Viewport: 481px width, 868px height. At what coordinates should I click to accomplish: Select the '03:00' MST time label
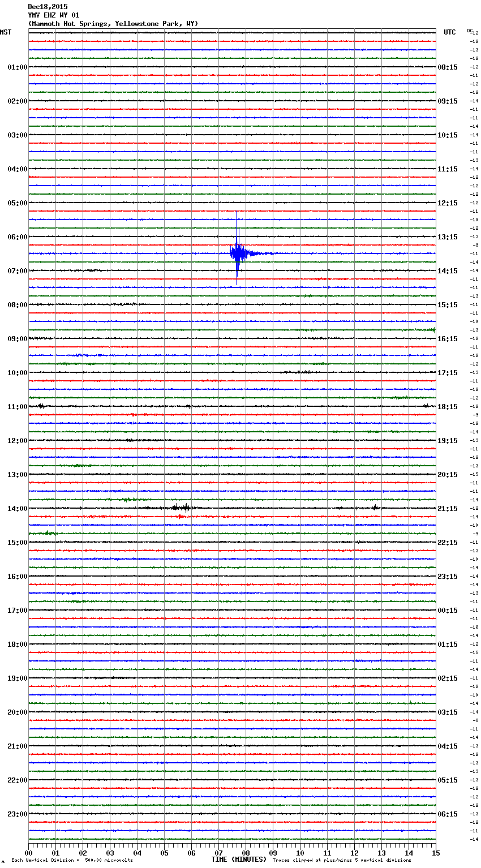18,135
